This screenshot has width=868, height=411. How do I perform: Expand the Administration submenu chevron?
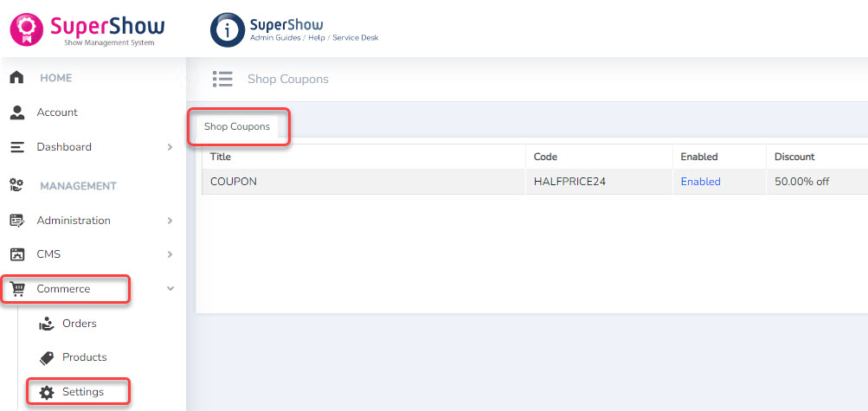coord(170,221)
